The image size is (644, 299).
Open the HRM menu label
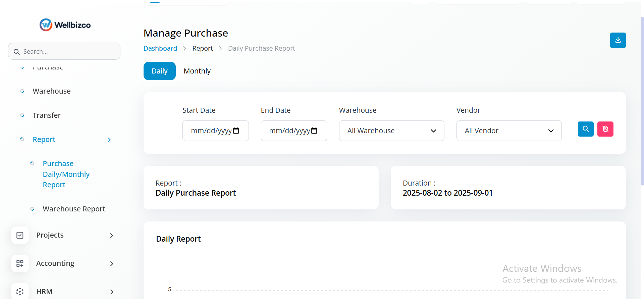44,291
